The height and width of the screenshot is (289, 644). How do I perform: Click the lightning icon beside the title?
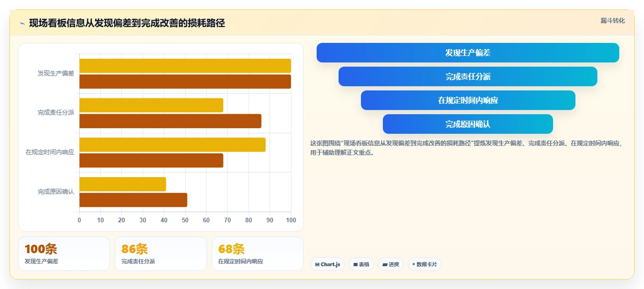pyautogui.click(x=22, y=23)
